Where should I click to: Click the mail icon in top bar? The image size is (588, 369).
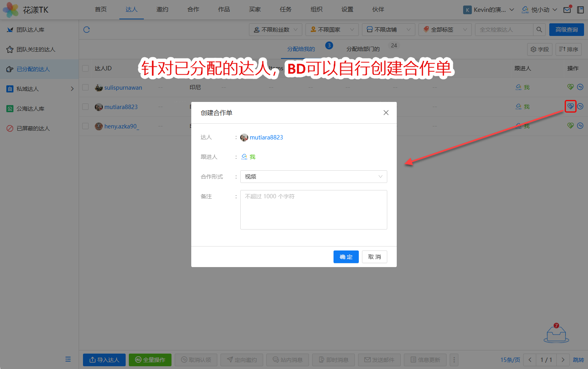[x=567, y=9]
